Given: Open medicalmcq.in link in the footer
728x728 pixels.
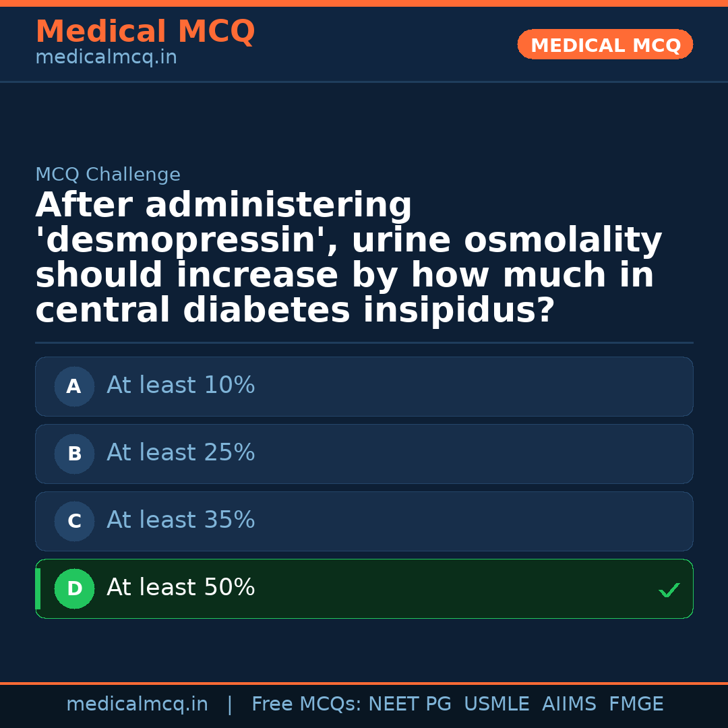Looking at the screenshot, I should click(x=137, y=704).
